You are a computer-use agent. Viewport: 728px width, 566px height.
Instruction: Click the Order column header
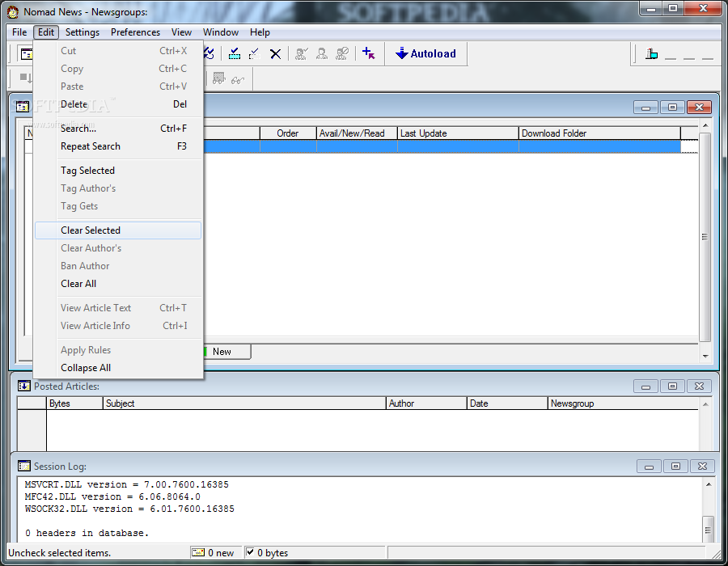pyautogui.click(x=288, y=133)
